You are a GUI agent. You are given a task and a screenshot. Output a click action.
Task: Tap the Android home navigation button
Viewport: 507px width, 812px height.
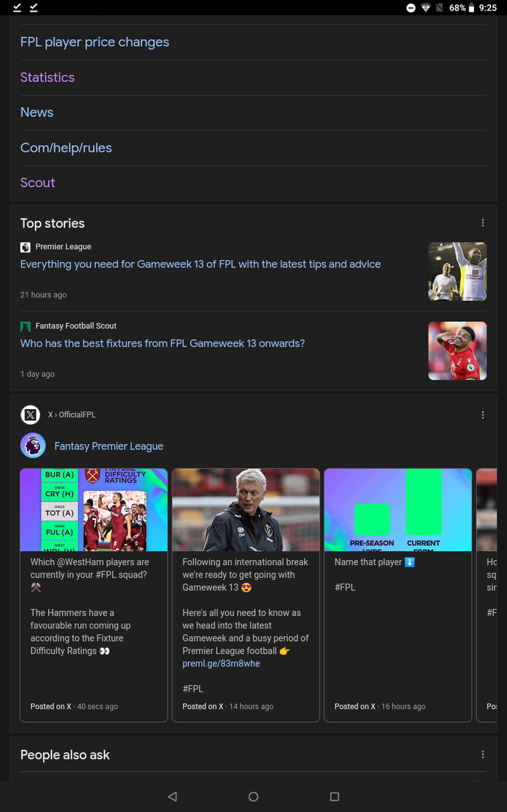coord(253,797)
